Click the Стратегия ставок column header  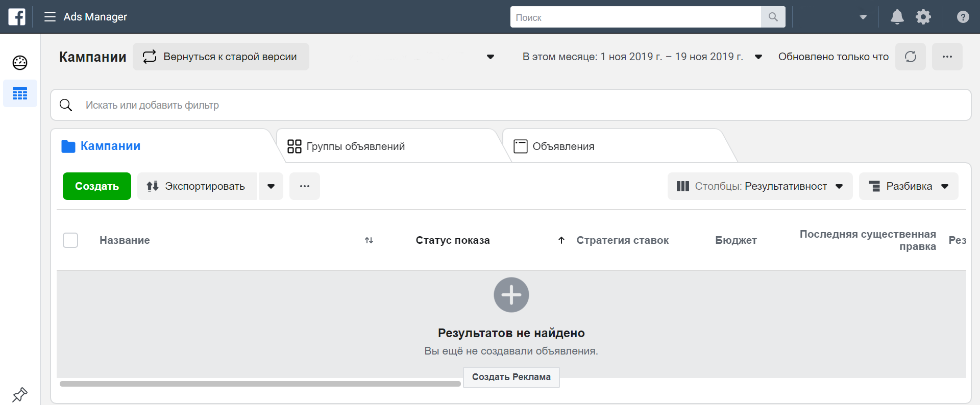[x=622, y=240]
